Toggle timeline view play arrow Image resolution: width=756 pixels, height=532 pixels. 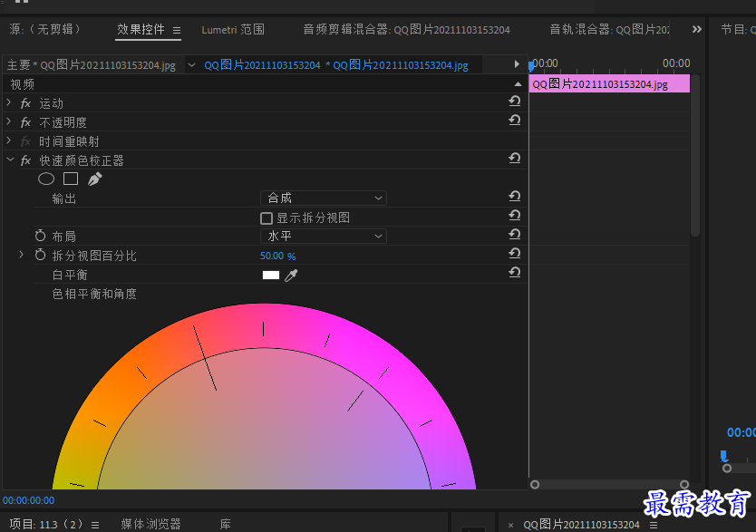point(517,64)
